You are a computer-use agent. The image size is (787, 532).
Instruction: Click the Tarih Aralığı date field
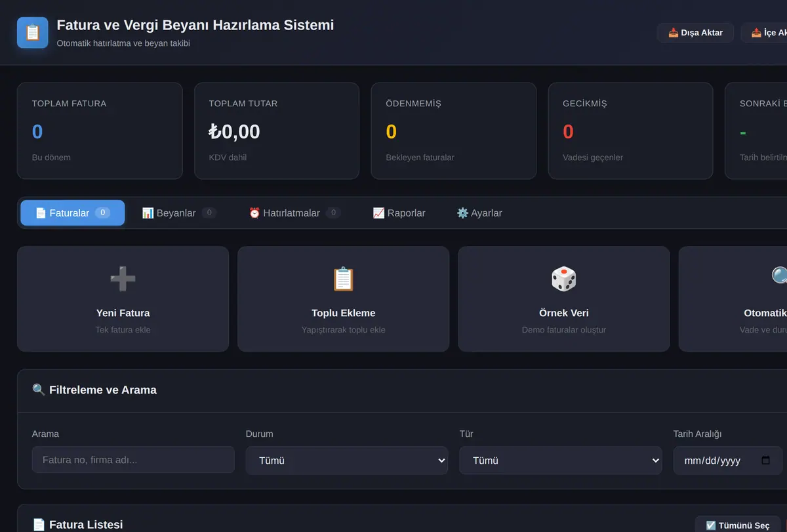728,460
